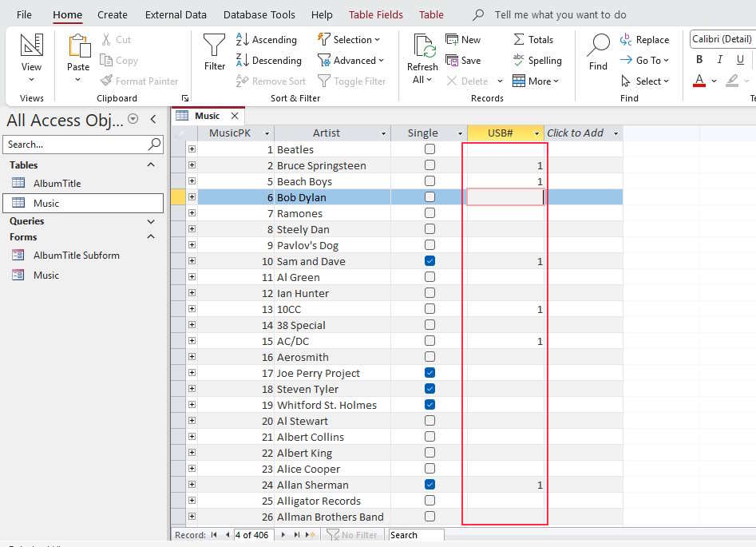The height and width of the screenshot is (547, 756).
Task: Apply Italic formatting
Action: 720,59
